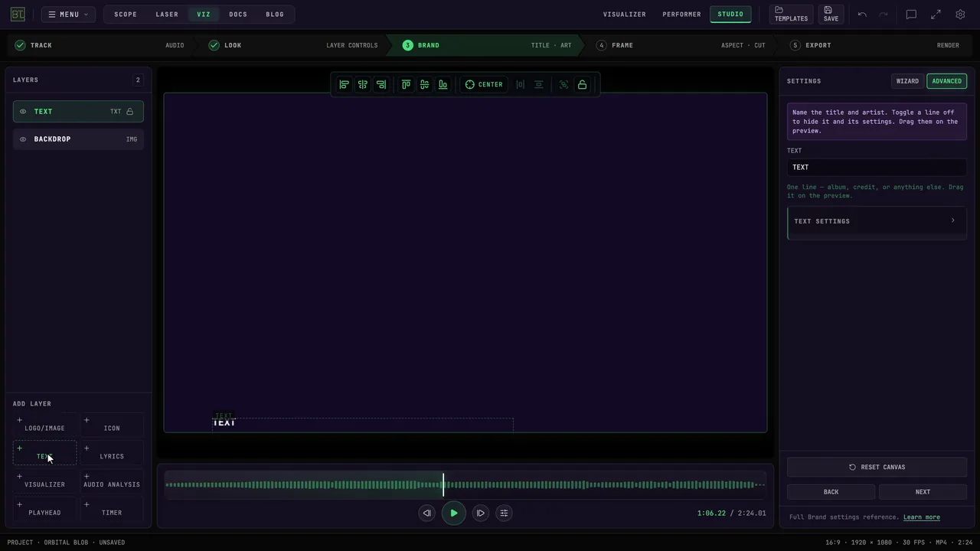Click the Reset Canvas button
The image size is (980, 551).
[x=877, y=467]
